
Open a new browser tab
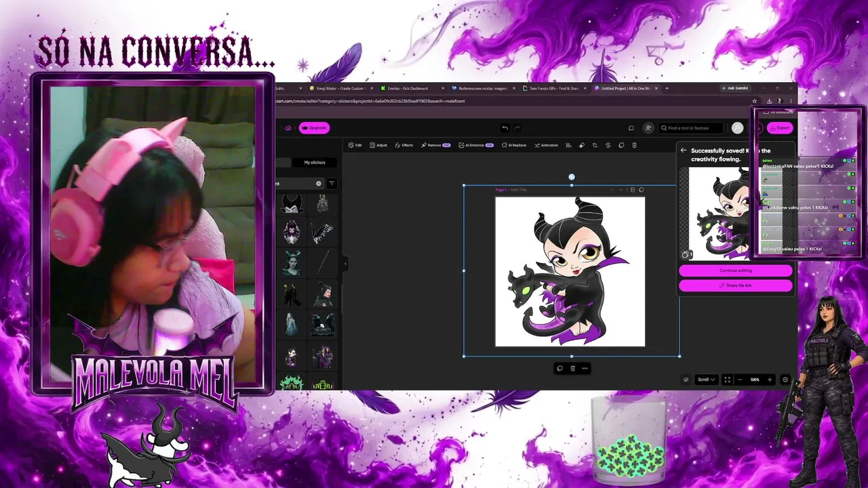667,88
